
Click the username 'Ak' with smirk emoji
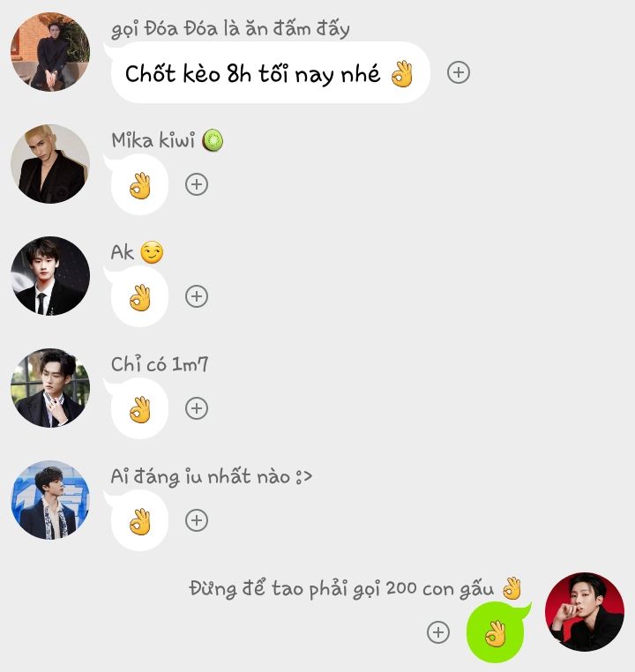(137, 252)
